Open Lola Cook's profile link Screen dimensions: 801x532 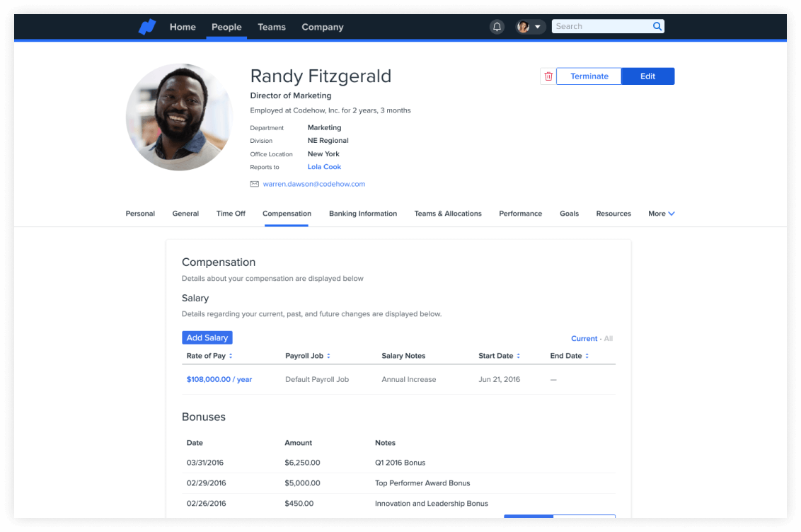coord(324,167)
